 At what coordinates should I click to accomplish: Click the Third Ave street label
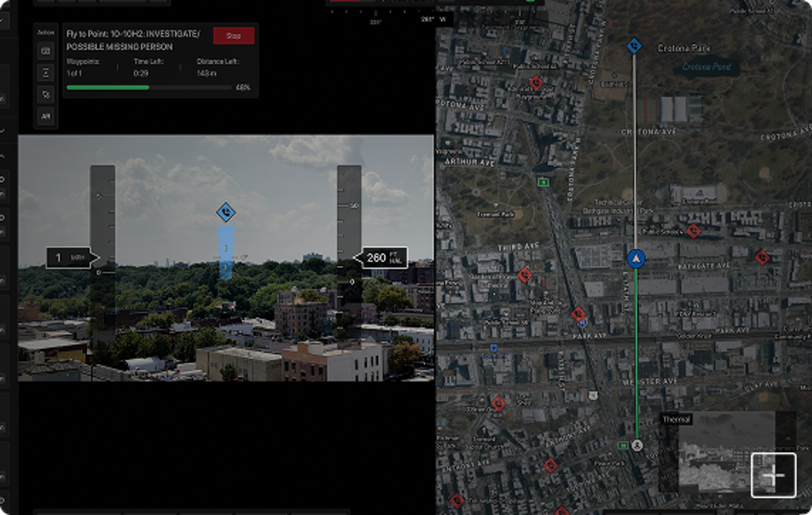click(519, 247)
